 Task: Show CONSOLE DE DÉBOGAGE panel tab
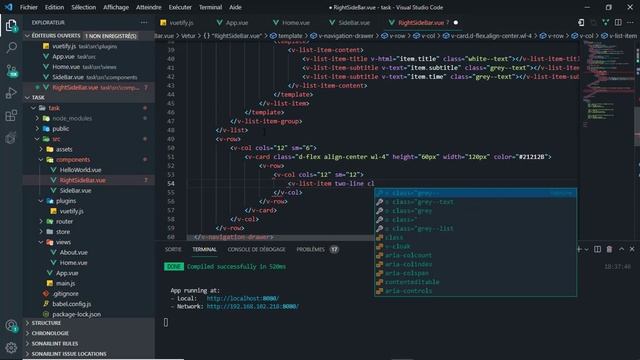click(x=256, y=249)
